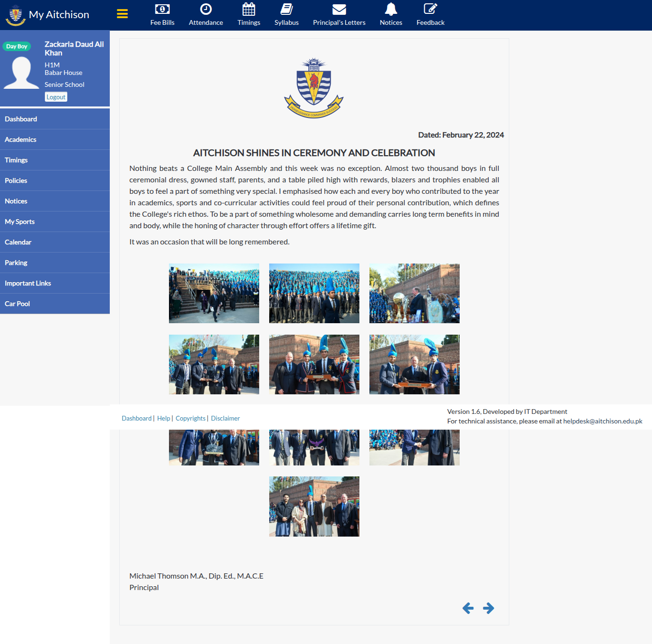The height and width of the screenshot is (644, 652).
Task: Open the Fee Bills money icon
Action: (x=162, y=9)
